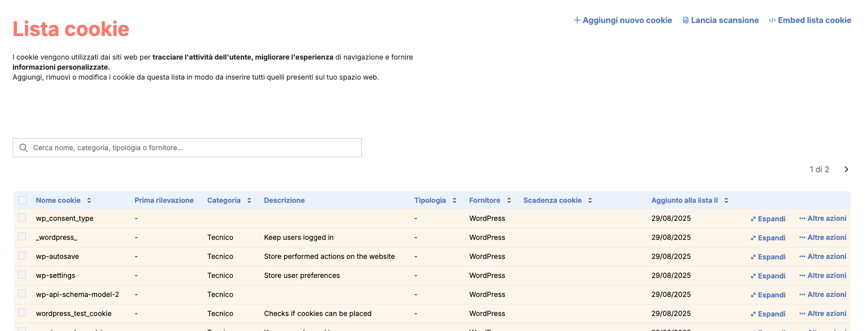Screen dimensions: 868x331
Task: Click the scan icon beside Lancia scansione
Action: tap(685, 21)
